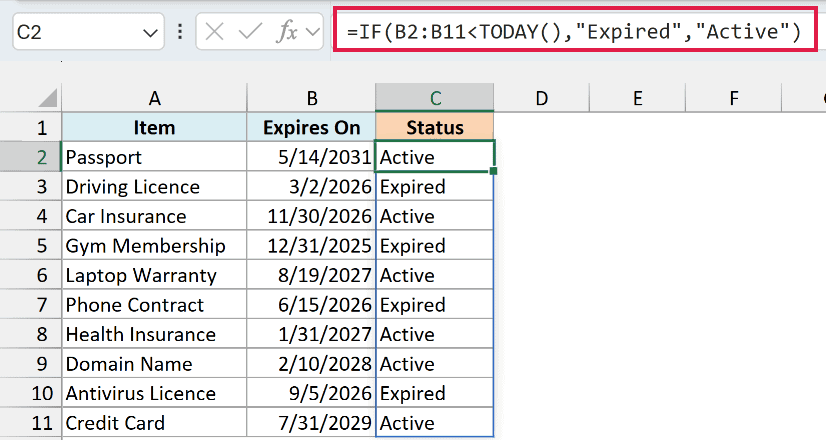Click the Enter checkmark formula icon

click(250, 32)
